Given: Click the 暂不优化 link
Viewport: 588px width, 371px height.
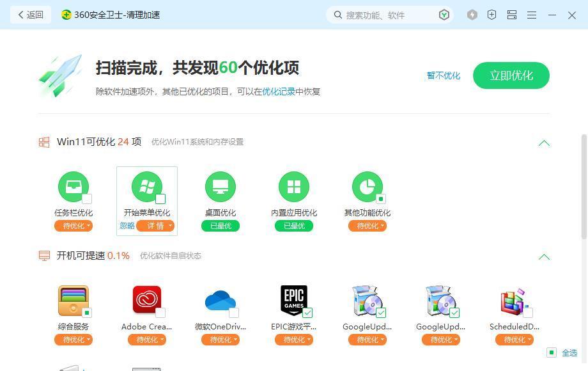Looking at the screenshot, I should click(x=444, y=75).
